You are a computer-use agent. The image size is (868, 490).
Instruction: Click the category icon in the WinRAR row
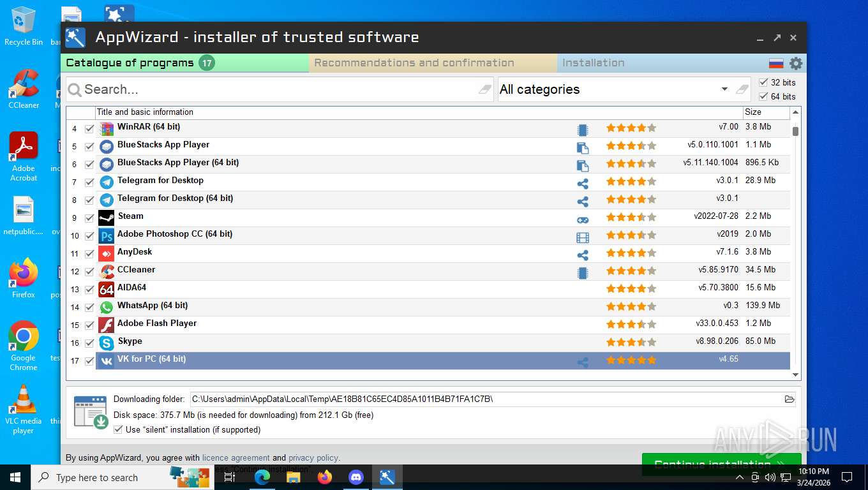point(583,130)
